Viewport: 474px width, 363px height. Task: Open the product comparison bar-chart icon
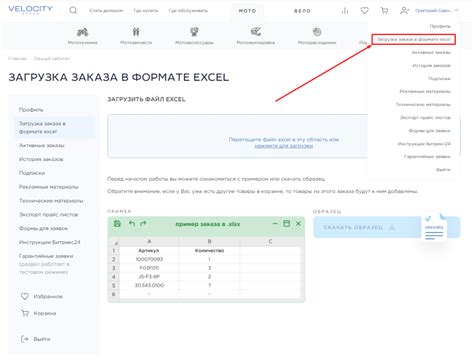coord(345,11)
